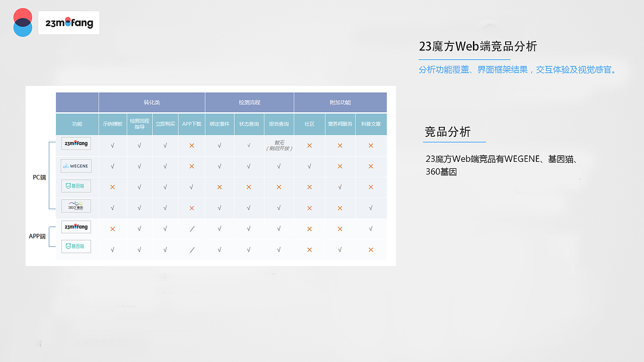Screen dimensions: 644x362
Task: Click the 检测流程 group header
Action: point(250,103)
